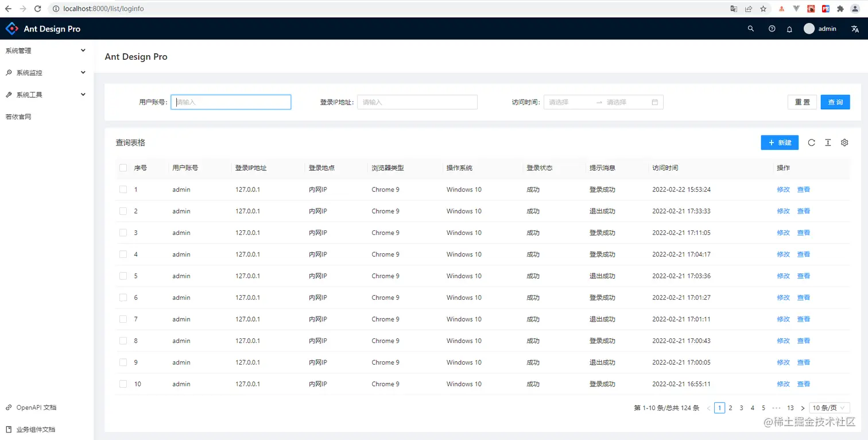The width and height of the screenshot is (868, 440).
Task: Open the browser translate icon
Action: click(x=734, y=9)
